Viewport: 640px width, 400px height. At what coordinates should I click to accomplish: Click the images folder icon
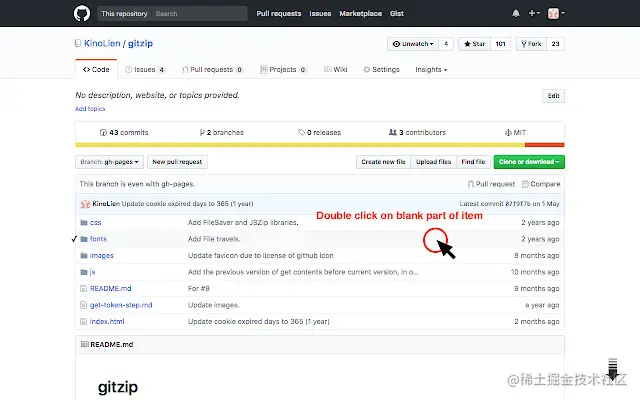point(84,256)
